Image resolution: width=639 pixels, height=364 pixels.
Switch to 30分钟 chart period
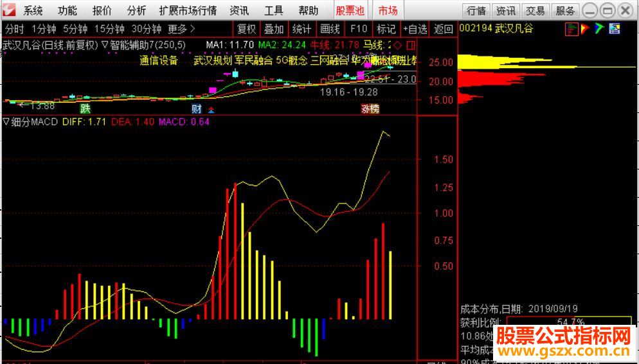pyautogui.click(x=147, y=30)
